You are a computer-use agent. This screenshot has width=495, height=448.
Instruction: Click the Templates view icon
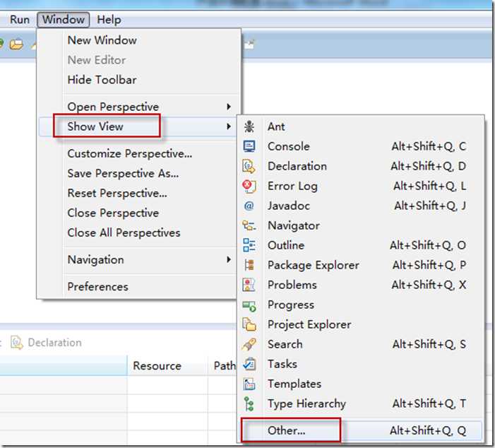coord(249,384)
